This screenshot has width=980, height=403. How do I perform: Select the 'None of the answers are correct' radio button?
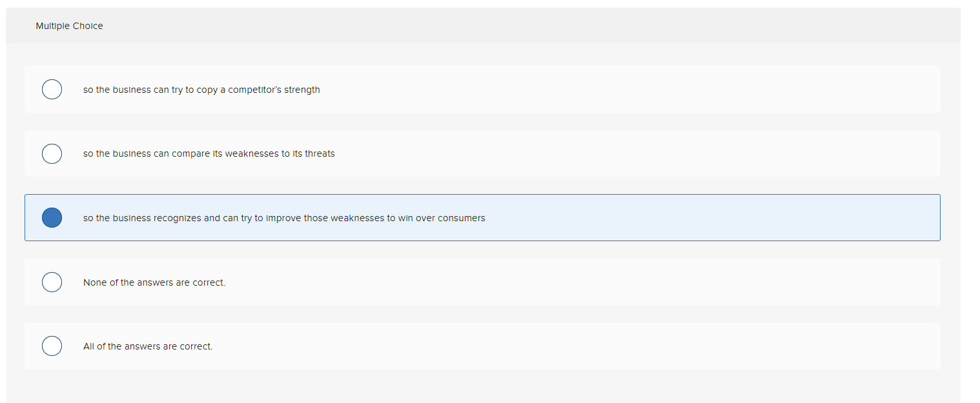click(52, 282)
